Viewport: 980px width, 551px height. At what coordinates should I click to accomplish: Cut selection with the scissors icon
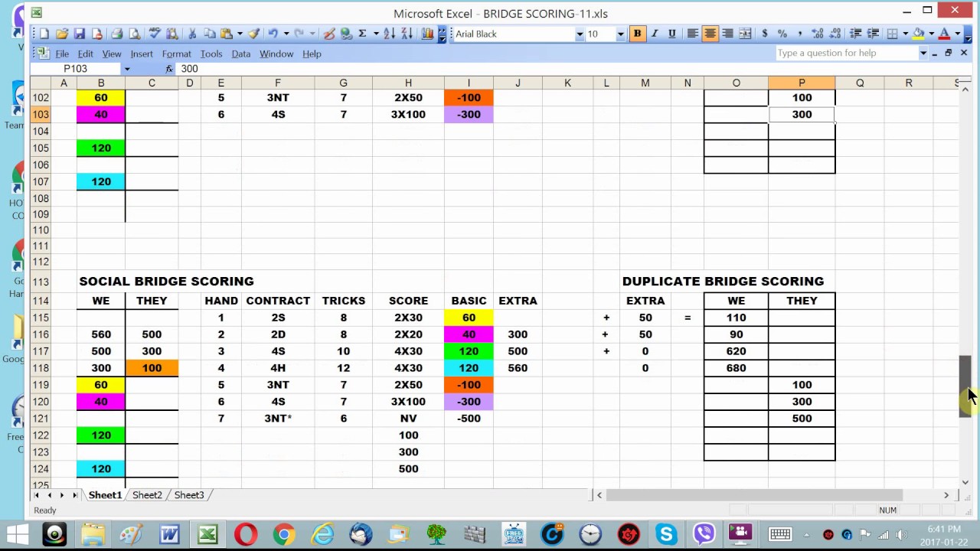click(192, 34)
